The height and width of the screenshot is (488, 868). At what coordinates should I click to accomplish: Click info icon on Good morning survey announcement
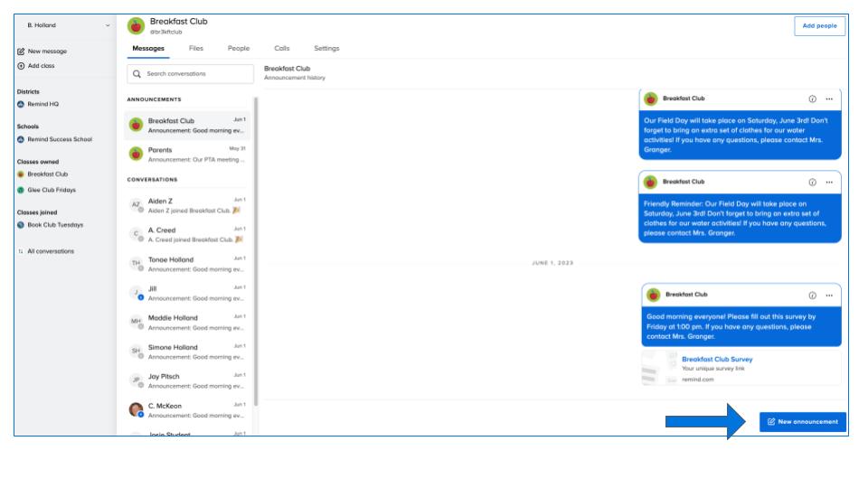click(812, 295)
